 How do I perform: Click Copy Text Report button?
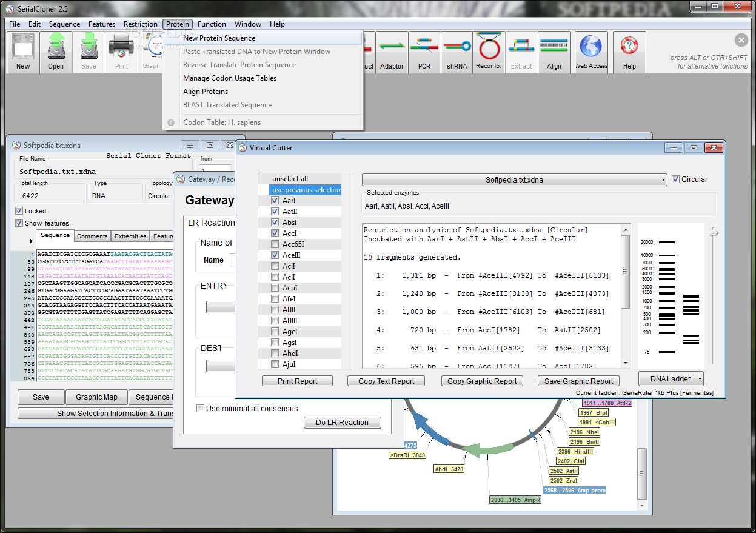386,381
